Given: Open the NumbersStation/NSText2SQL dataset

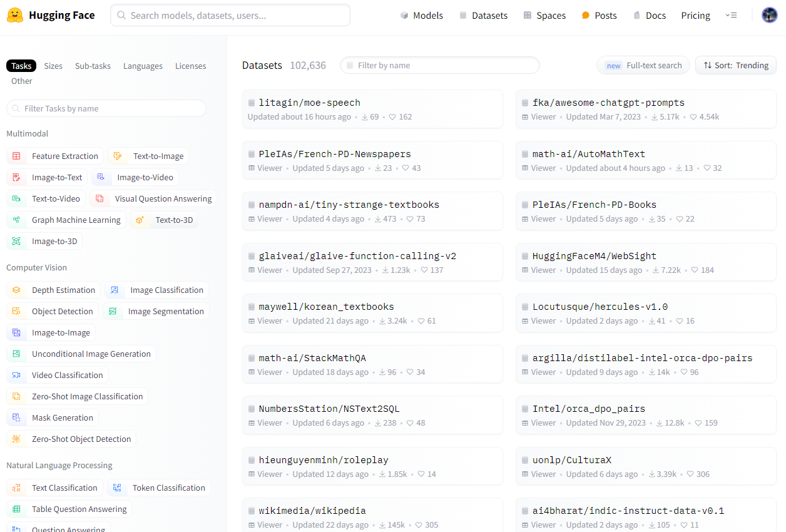Looking at the screenshot, I should (x=372, y=416).
